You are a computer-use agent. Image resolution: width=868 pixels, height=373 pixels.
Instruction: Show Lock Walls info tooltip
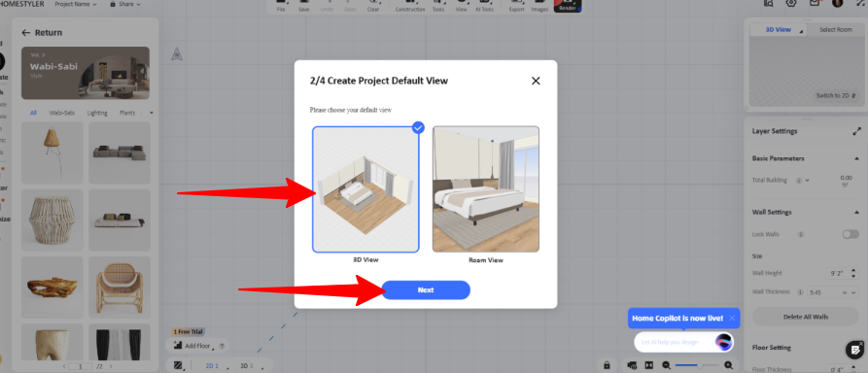click(801, 235)
